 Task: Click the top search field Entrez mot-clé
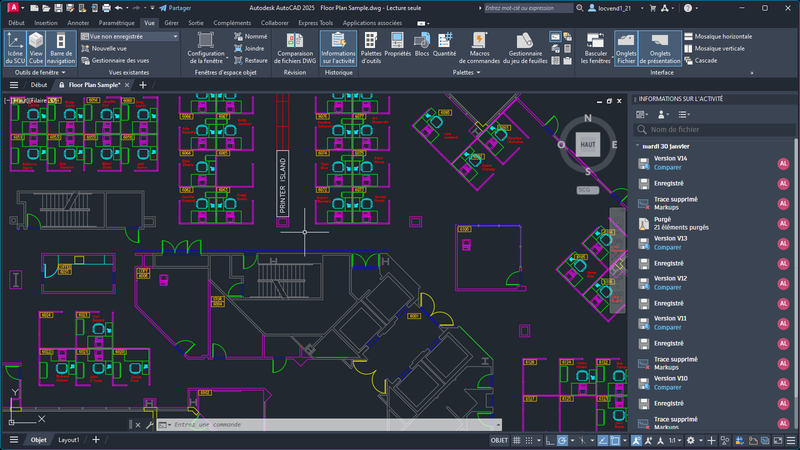[x=529, y=8]
